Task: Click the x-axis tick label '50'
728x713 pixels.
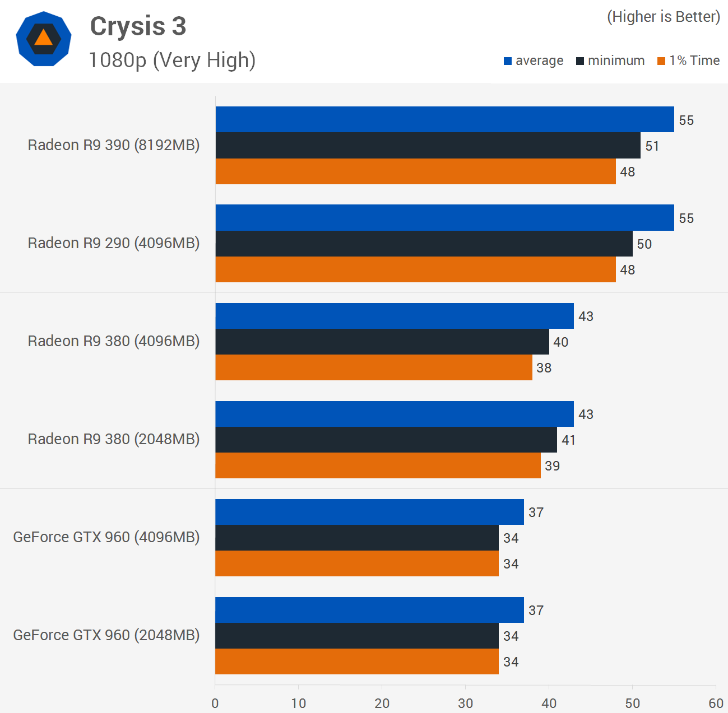Action: (633, 703)
